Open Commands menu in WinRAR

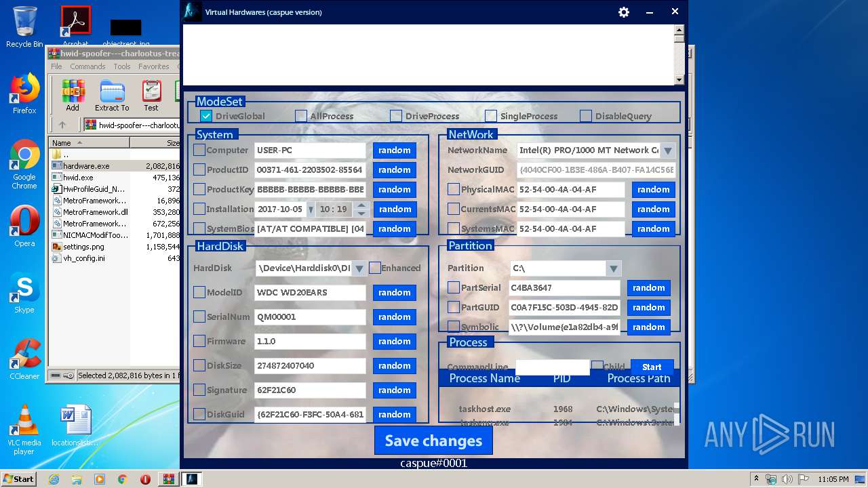tap(87, 66)
